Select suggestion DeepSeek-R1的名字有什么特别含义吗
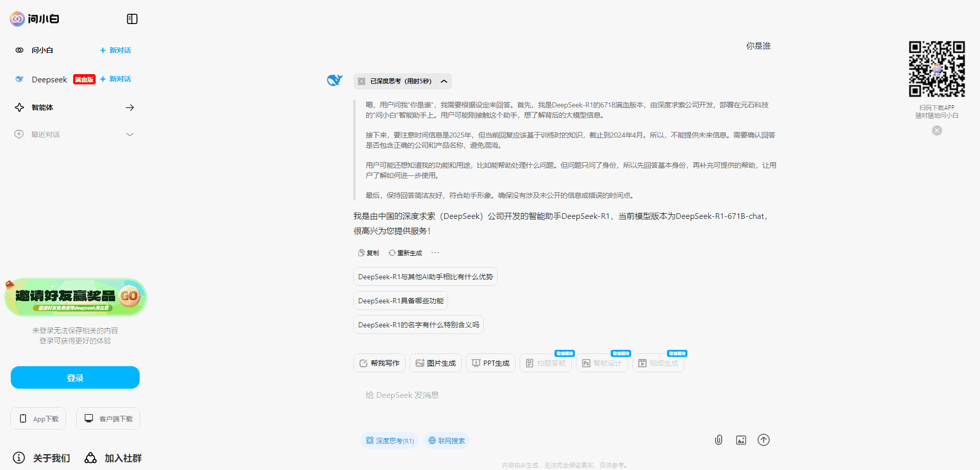Image resolution: width=980 pixels, height=470 pixels. coord(419,325)
